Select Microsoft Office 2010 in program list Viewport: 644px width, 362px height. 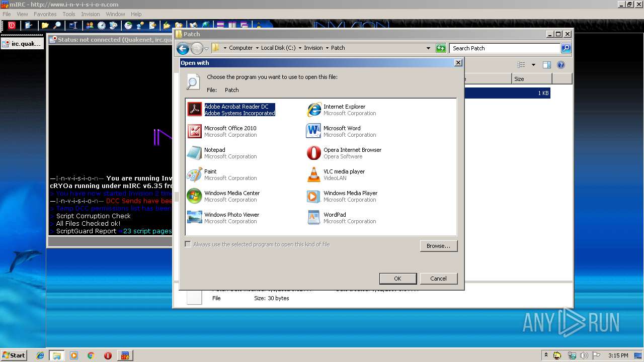[222, 131]
